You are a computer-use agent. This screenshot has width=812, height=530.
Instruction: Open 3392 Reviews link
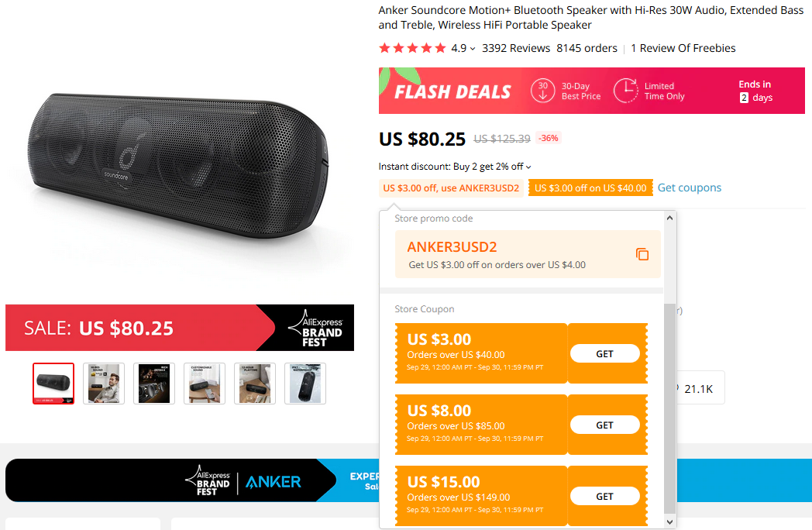pos(516,48)
